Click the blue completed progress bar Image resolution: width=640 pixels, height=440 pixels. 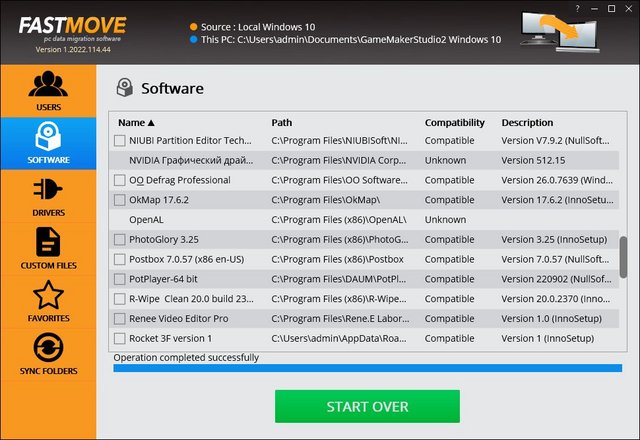(367, 368)
